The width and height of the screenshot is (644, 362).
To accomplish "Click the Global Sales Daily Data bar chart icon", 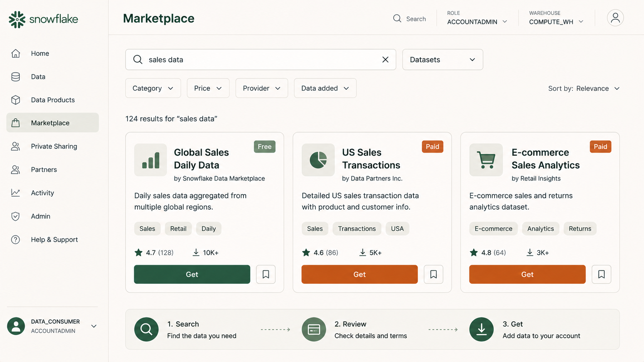I will 151,160.
